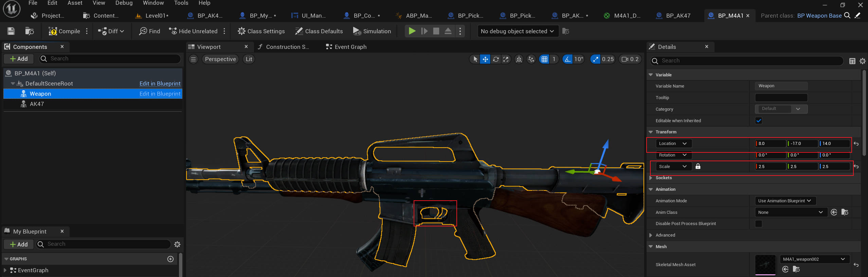Image resolution: width=868 pixels, height=277 pixels.
Task: Click Components panel search field
Action: [110, 59]
